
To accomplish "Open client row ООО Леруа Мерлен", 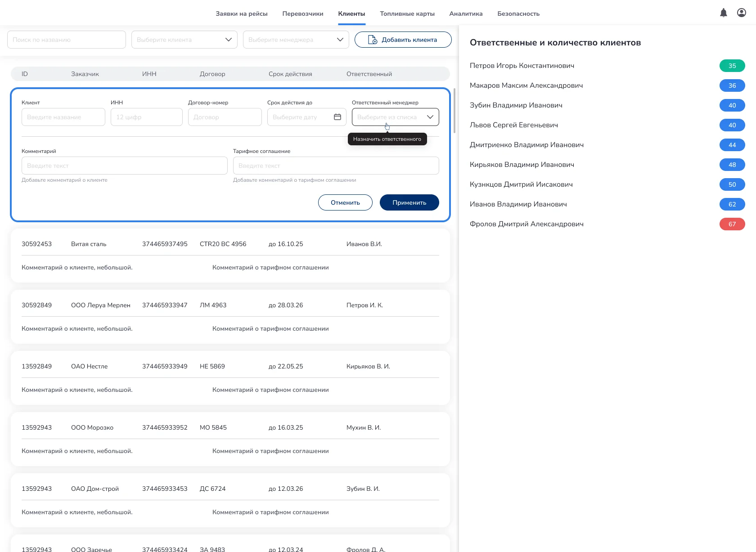I will [x=230, y=317].
